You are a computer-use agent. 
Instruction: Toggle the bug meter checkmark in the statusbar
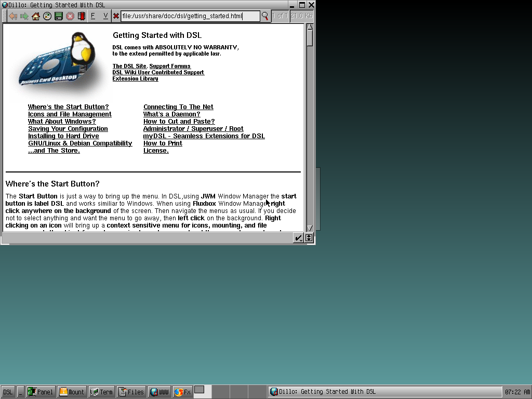pyautogui.click(x=298, y=238)
